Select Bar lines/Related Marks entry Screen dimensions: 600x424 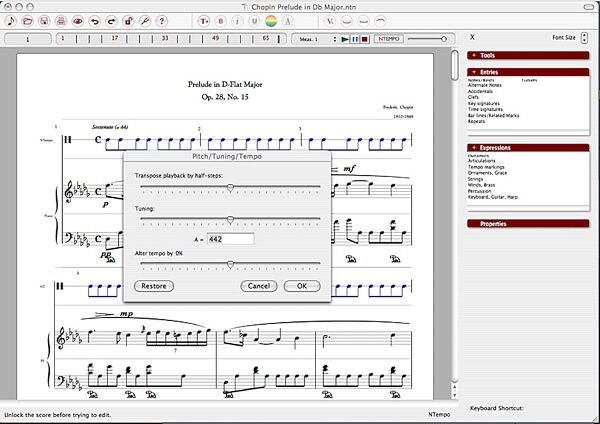(494, 115)
